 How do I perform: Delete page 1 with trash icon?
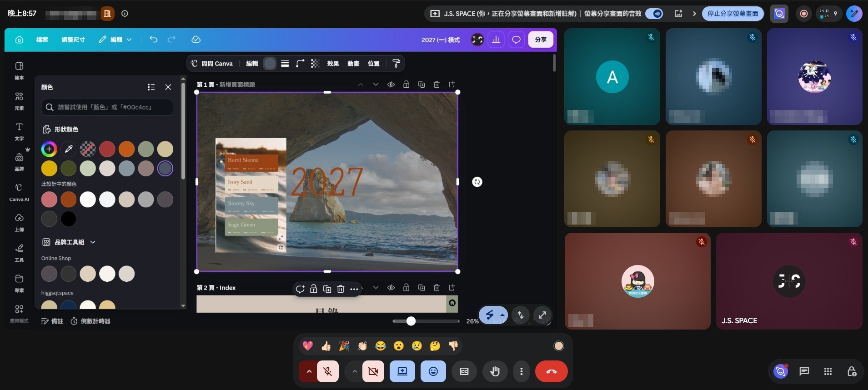437,85
